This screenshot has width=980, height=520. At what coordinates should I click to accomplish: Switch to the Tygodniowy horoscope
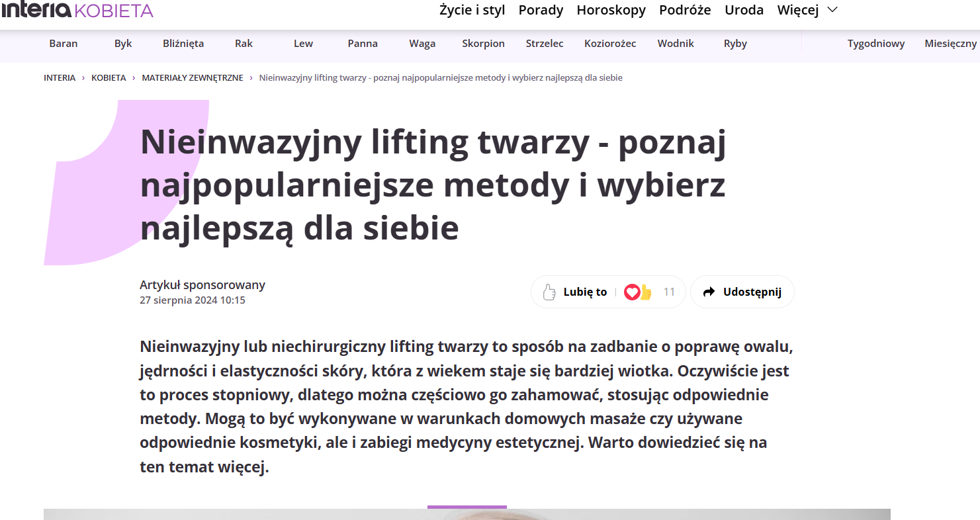pyautogui.click(x=876, y=44)
